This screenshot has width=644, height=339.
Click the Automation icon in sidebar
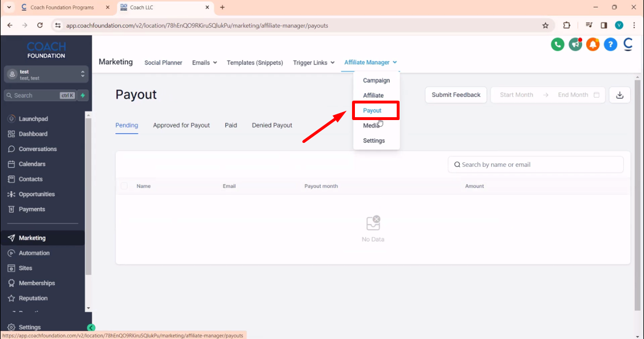pyautogui.click(x=11, y=253)
